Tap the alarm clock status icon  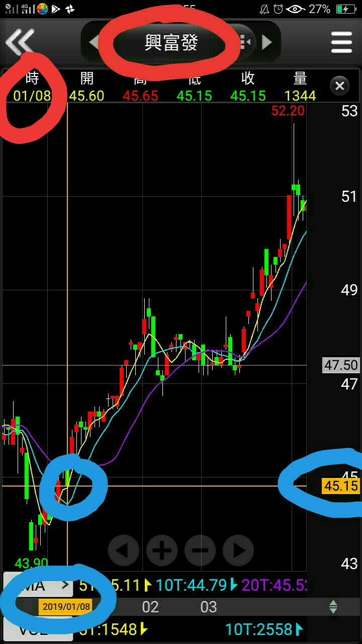click(x=278, y=9)
